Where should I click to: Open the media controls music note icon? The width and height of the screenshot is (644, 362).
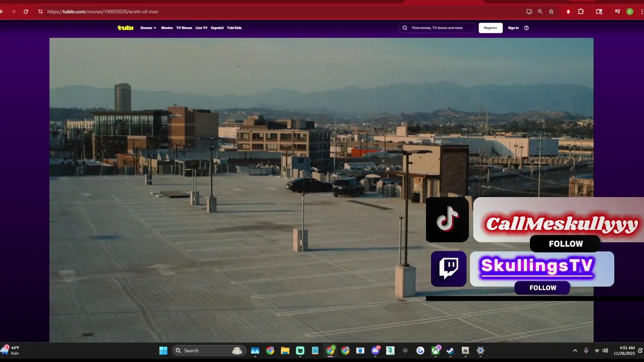coord(617,12)
